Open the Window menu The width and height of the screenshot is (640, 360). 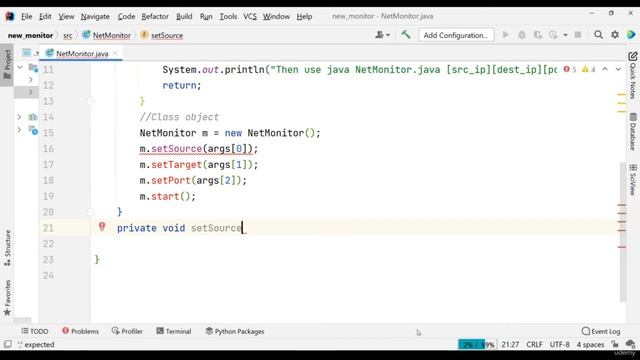tap(276, 16)
